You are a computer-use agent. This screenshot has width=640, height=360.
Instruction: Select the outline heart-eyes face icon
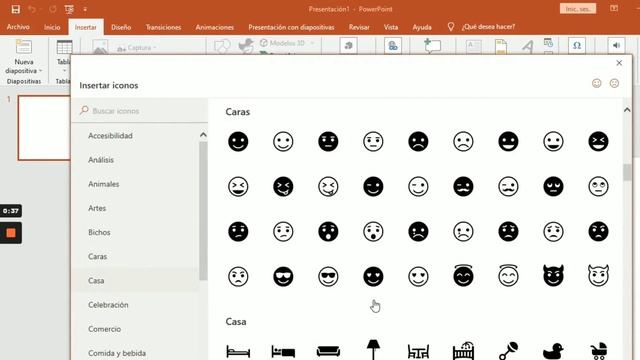[418, 276]
